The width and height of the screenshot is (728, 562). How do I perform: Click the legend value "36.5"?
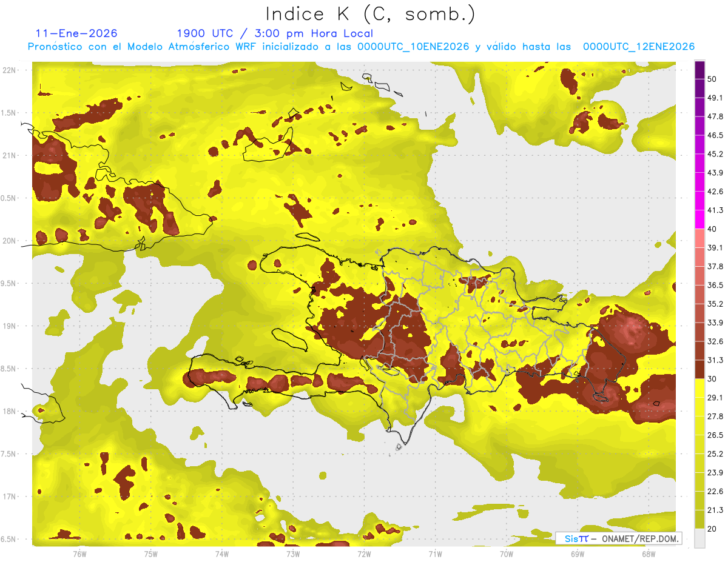pyautogui.click(x=715, y=285)
